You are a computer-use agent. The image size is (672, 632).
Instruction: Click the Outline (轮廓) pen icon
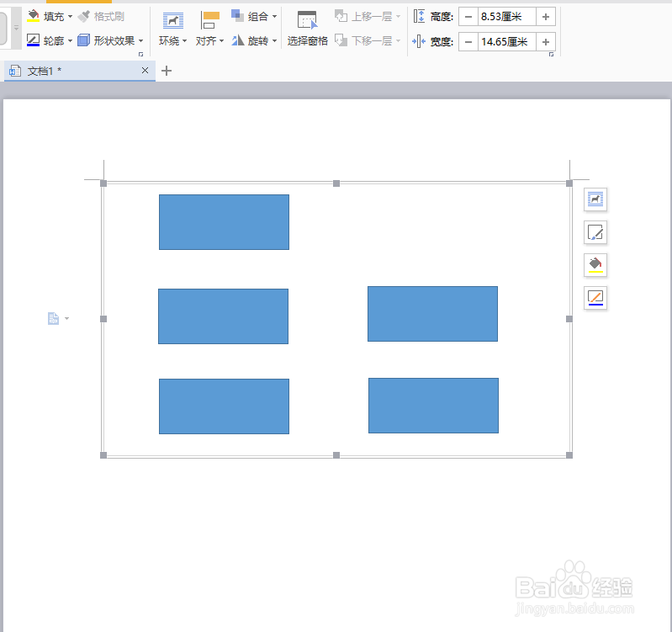tap(33, 40)
